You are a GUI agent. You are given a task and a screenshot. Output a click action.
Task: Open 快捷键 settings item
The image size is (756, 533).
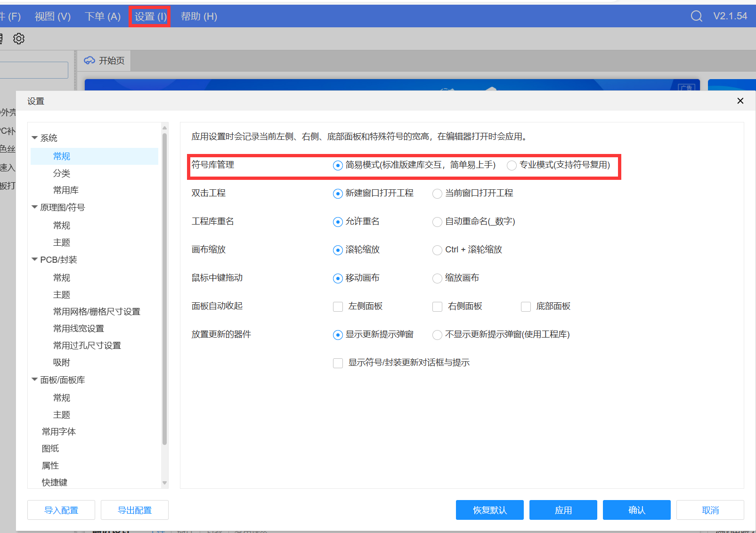(55, 483)
